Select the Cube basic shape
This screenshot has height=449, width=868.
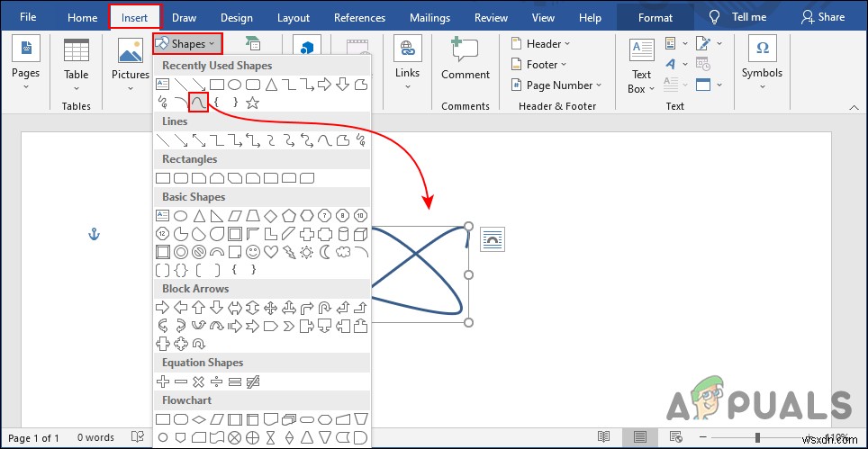(x=360, y=234)
